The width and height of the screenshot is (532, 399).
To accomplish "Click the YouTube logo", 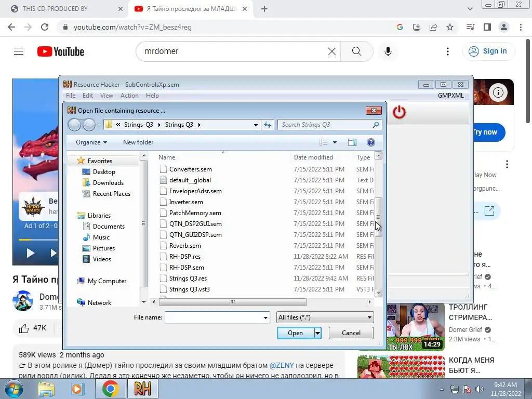I will (61, 51).
